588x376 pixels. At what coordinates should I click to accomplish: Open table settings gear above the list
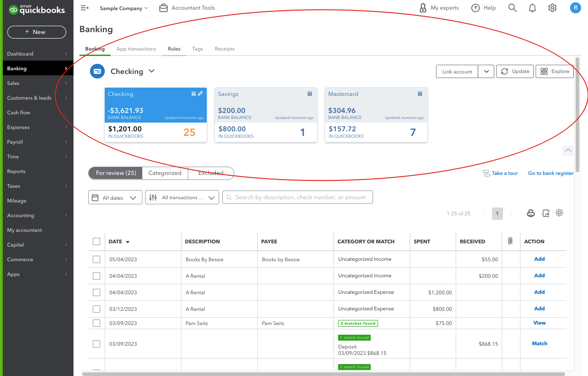[559, 213]
